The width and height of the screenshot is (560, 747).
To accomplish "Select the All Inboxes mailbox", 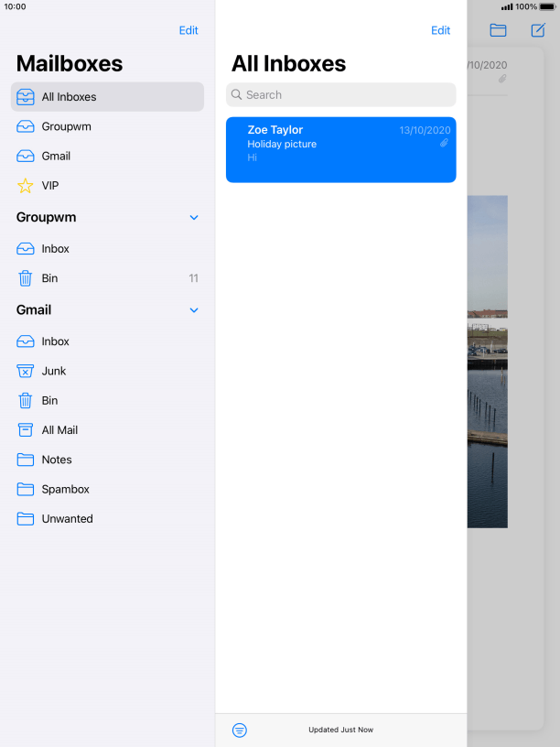I will 107,97.
